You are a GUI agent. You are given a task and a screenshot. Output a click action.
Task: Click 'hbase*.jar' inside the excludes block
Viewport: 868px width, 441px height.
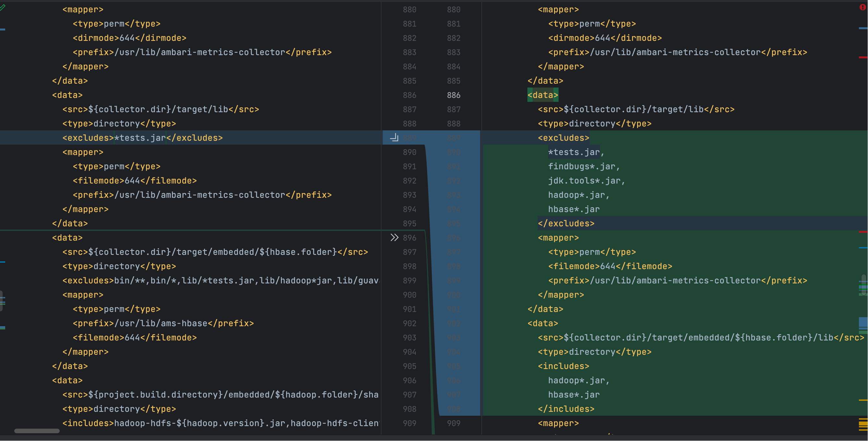pos(574,209)
